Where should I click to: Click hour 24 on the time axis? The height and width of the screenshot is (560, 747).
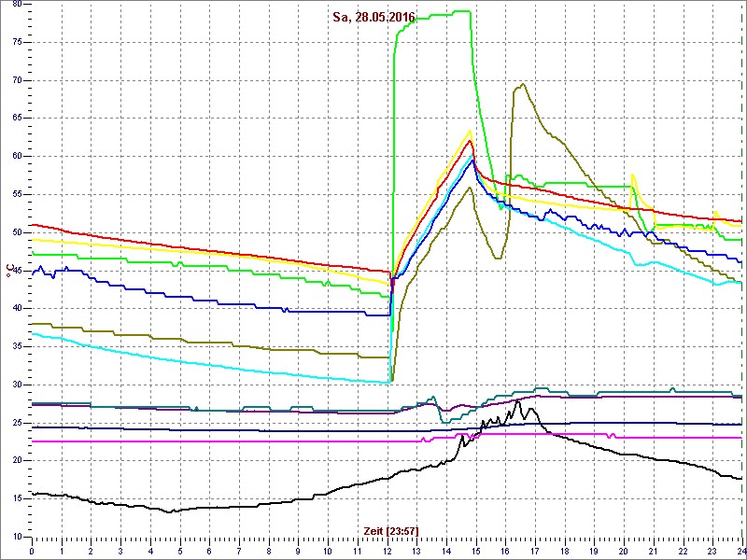(740, 550)
